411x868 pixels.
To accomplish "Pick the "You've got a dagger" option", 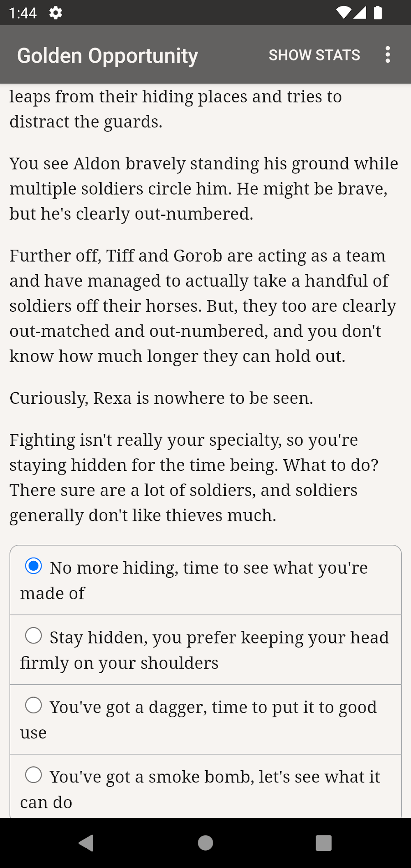I will click(34, 705).
